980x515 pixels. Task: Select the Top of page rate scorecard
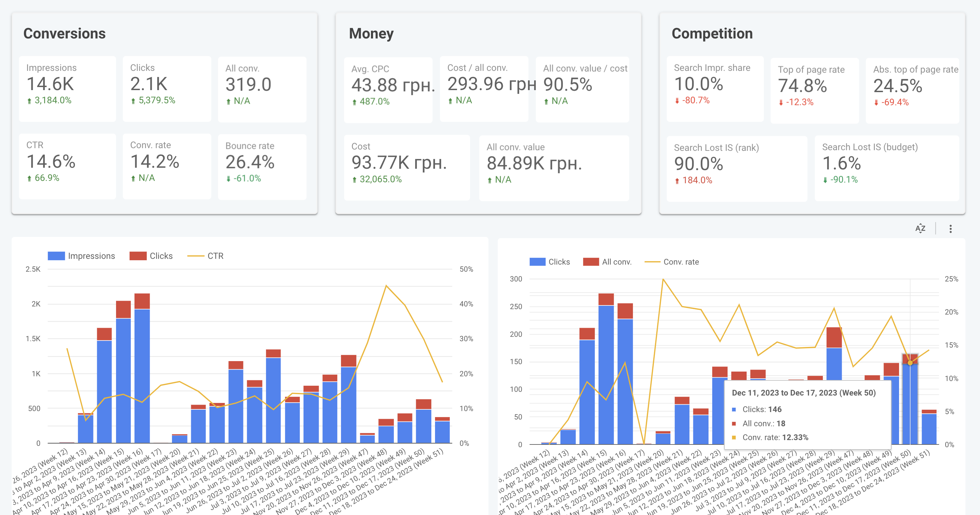point(814,90)
